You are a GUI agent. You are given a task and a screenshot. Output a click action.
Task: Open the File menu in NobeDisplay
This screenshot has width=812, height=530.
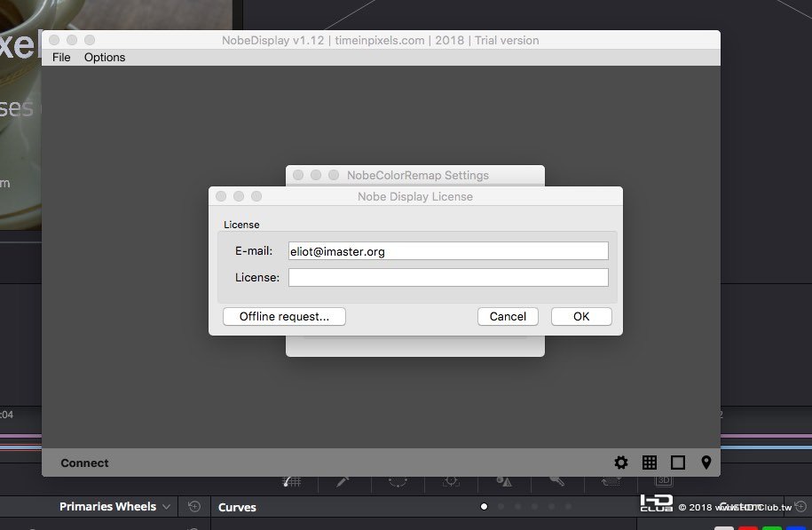(61, 57)
